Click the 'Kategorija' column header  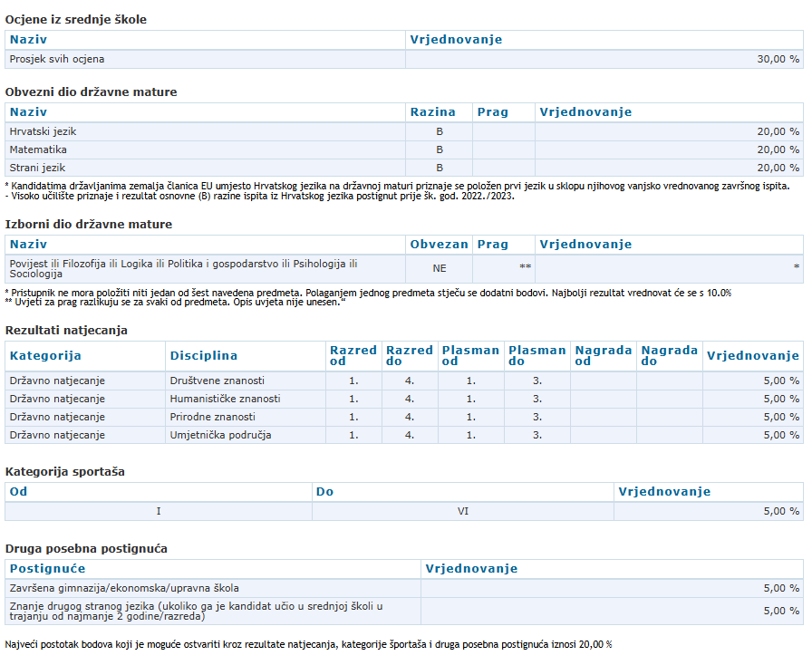tap(45, 356)
